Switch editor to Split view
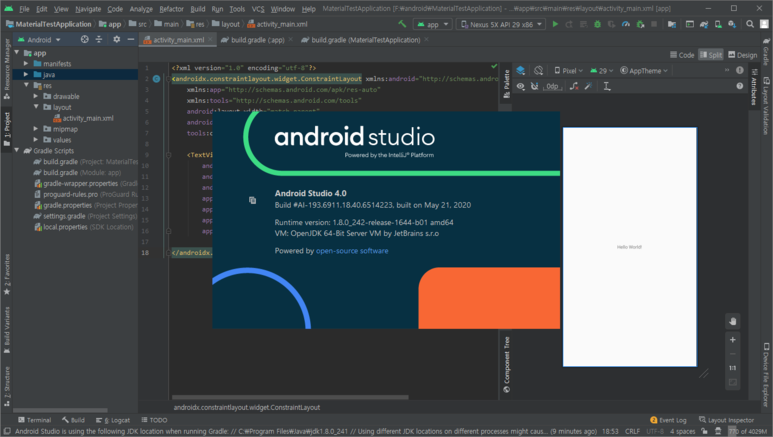Image resolution: width=773 pixels, height=437 pixels. tap(710, 55)
